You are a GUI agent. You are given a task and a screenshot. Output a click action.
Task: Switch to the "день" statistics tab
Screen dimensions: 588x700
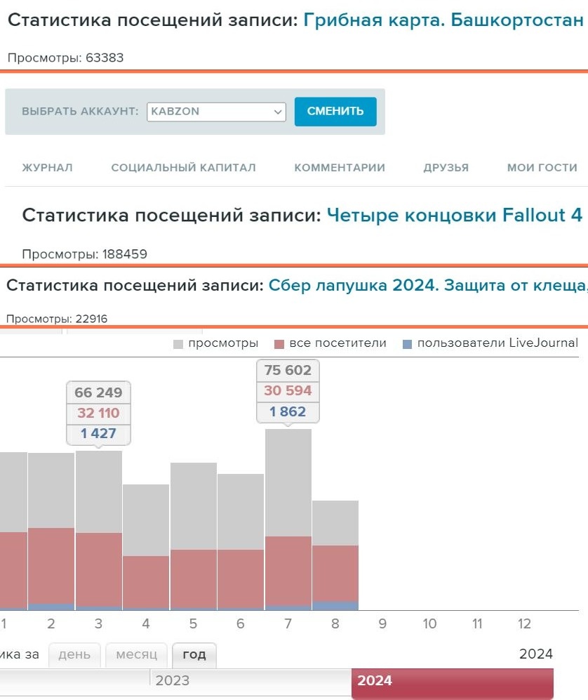(x=74, y=655)
